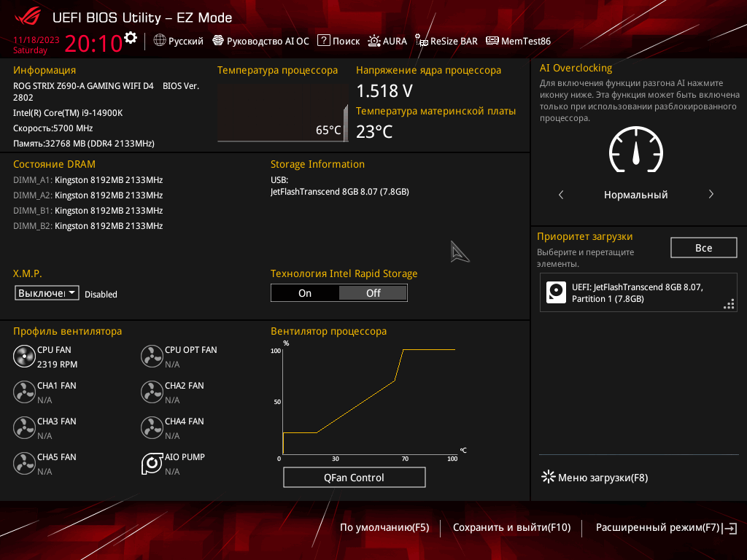Click Расширенный режим(F7) label
The width and height of the screenshot is (747, 560).
tap(658, 528)
